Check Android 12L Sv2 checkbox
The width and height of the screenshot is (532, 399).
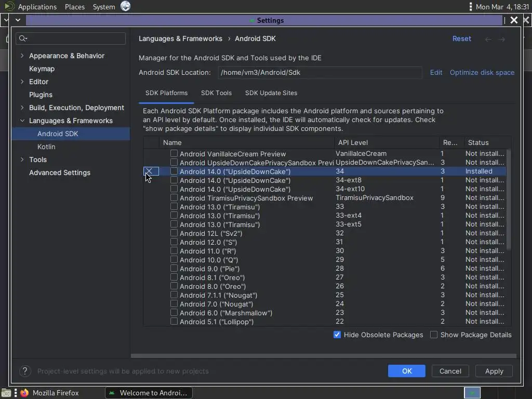[x=174, y=233]
